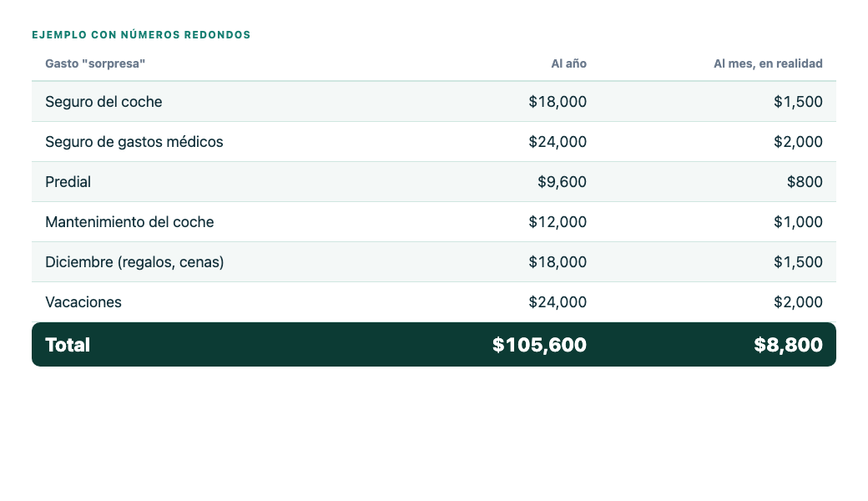This screenshot has width=868, height=501.
Task: Select the 'Vacaciones' row label
Action: point(83,302)
